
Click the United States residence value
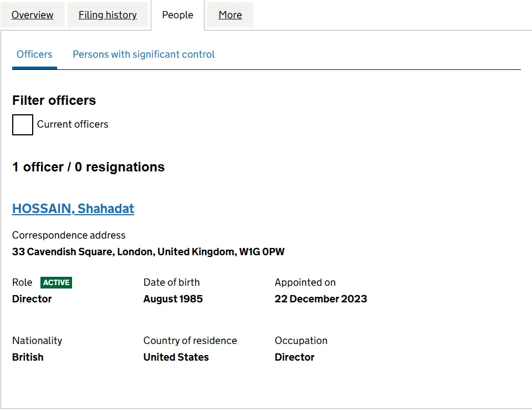176,357
